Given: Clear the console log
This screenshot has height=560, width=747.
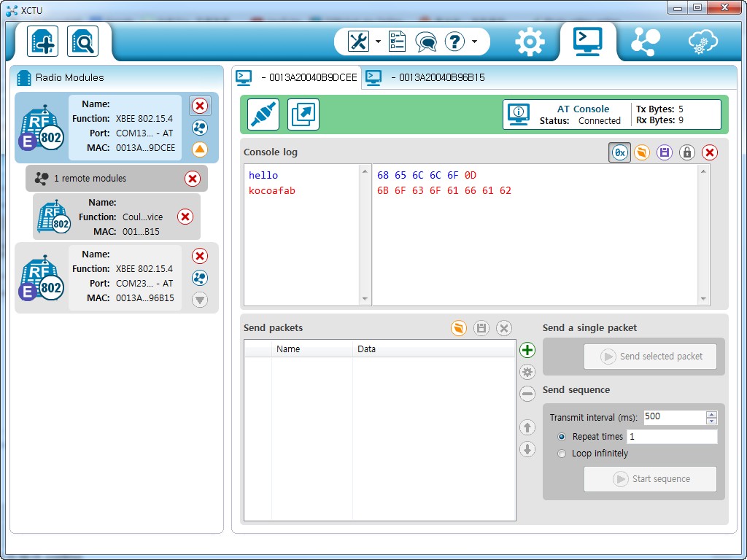Looking at the screenshot, I should point(709,152).
